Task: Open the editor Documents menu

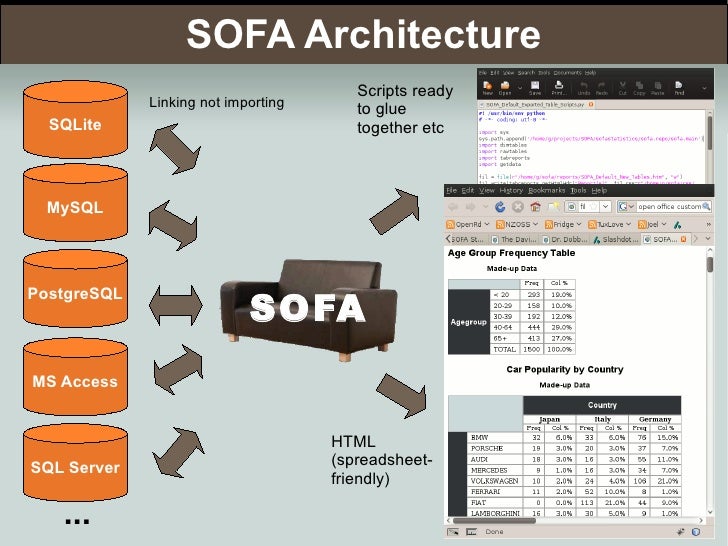Action: 567,73
